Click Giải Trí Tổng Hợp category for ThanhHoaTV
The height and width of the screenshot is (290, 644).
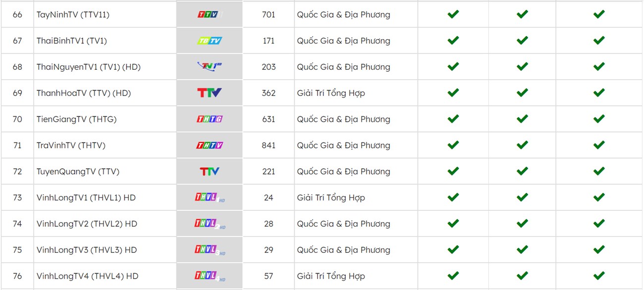tap(331, 93)
